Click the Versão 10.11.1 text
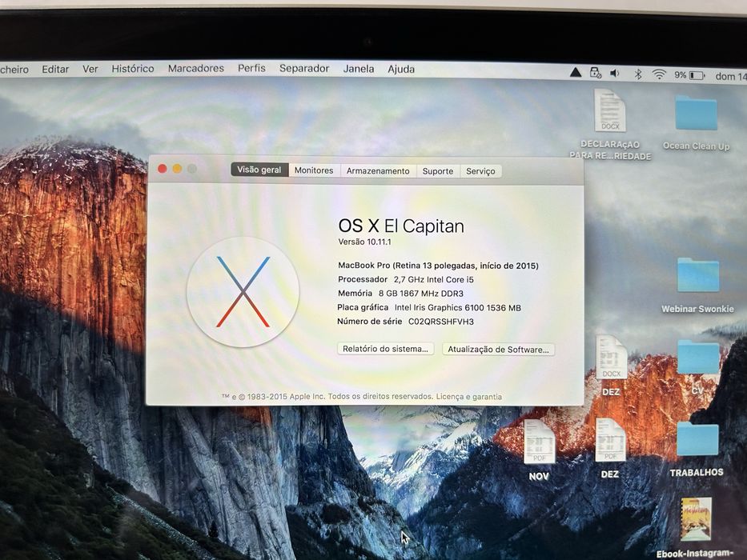The image size is (747, 560). pos(364,242)
